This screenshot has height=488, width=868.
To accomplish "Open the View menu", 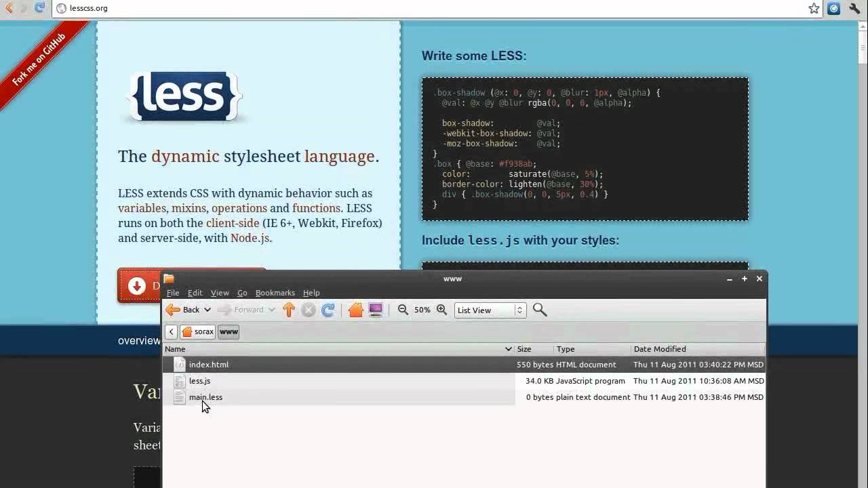I will coord(220,293).
